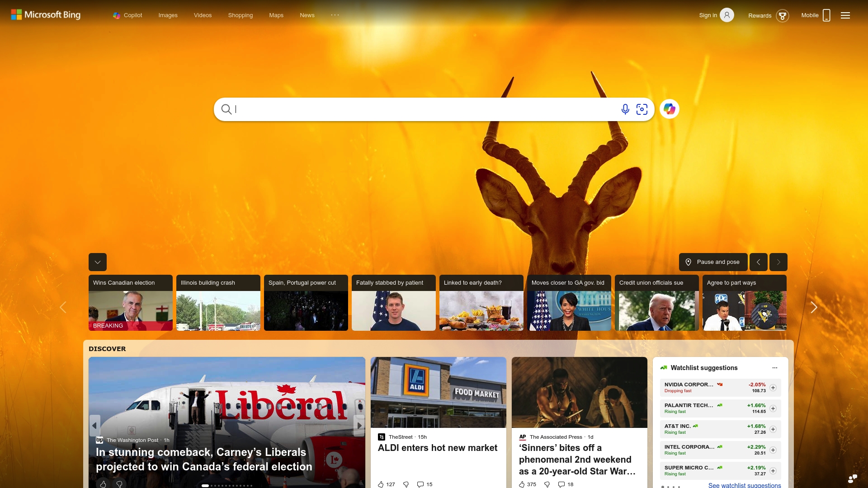868x488 pixels.
Task: Open the Wins Canadian election card
Action: tap(131, 303)
